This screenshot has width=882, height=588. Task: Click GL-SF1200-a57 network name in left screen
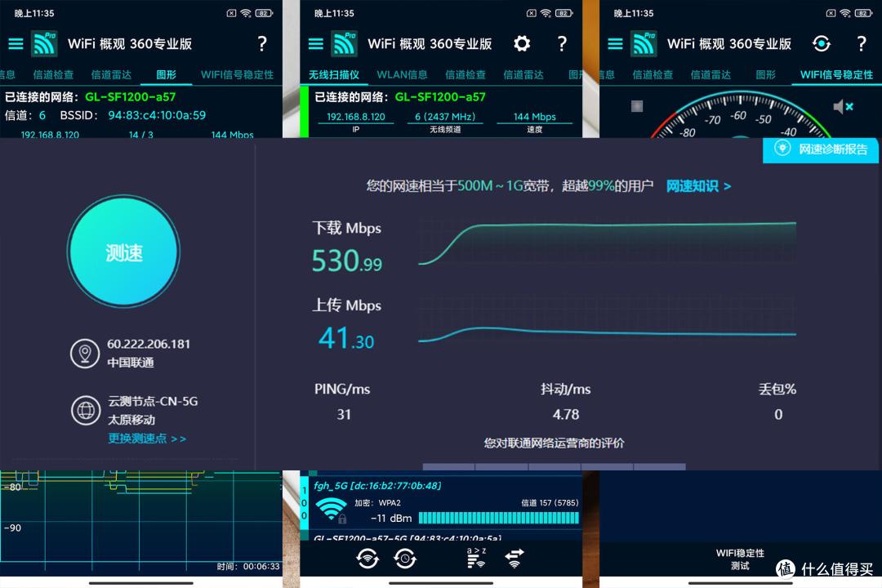131,97
